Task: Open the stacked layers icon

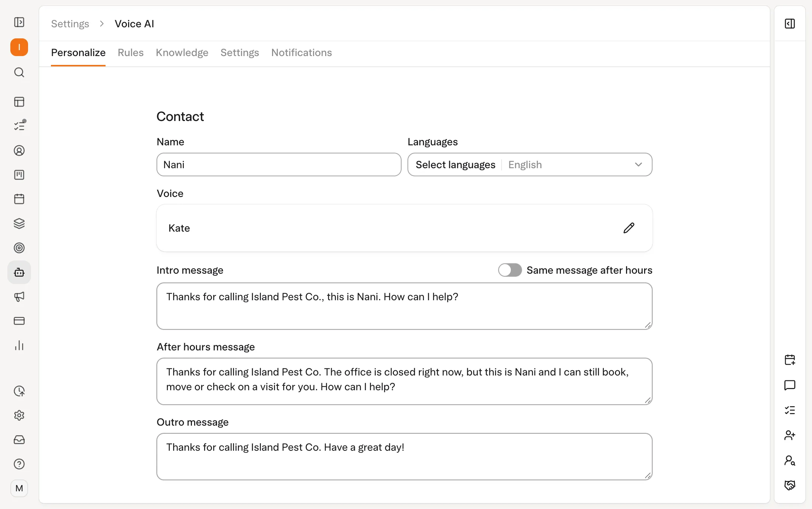Action: click(19, 224)
